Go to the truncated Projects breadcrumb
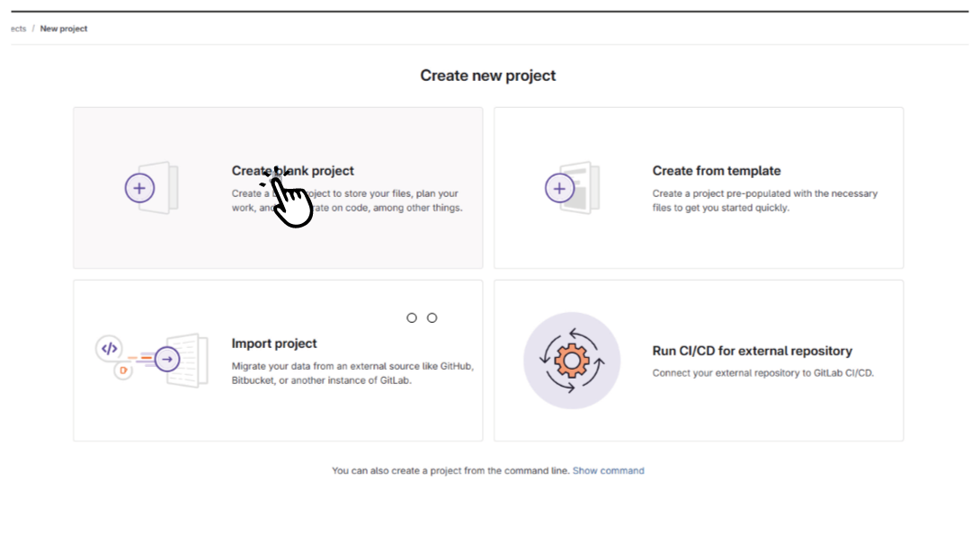 [18, 29]
